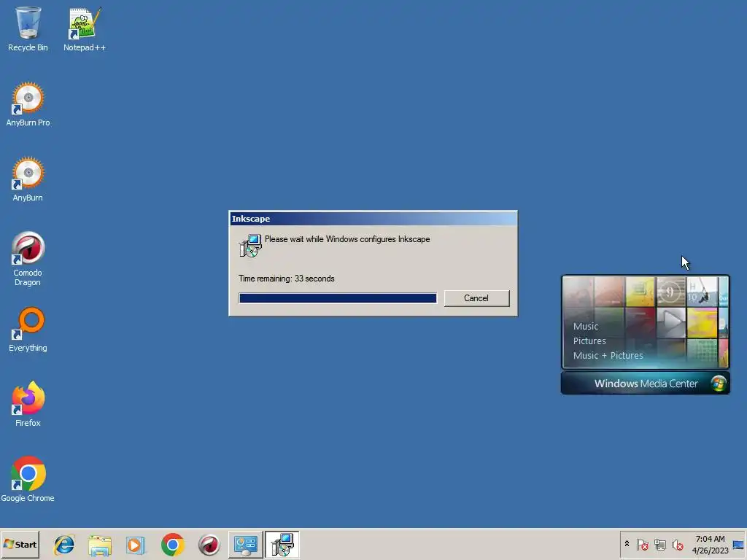Viewport: 747px width, 560px height.
Task: Select the Comodo Dragon desktop shortcut
Action: coord(28,259)
